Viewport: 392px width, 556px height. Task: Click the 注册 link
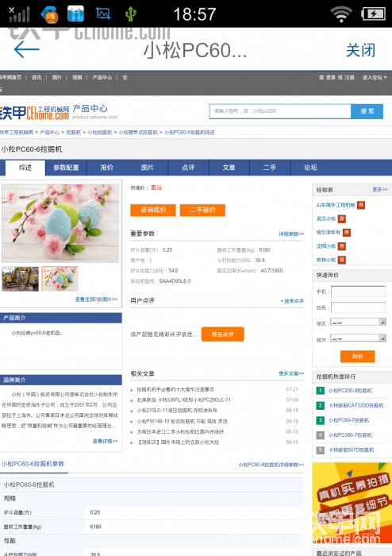(x=349, y=77)
